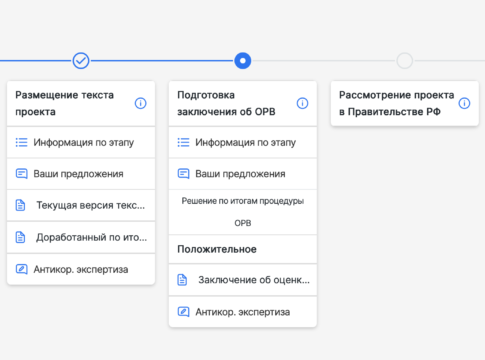Click the 'Положительное' decision value
This screenshot has width=485, height=360.
pyautogui.click(x=217, y=249)
